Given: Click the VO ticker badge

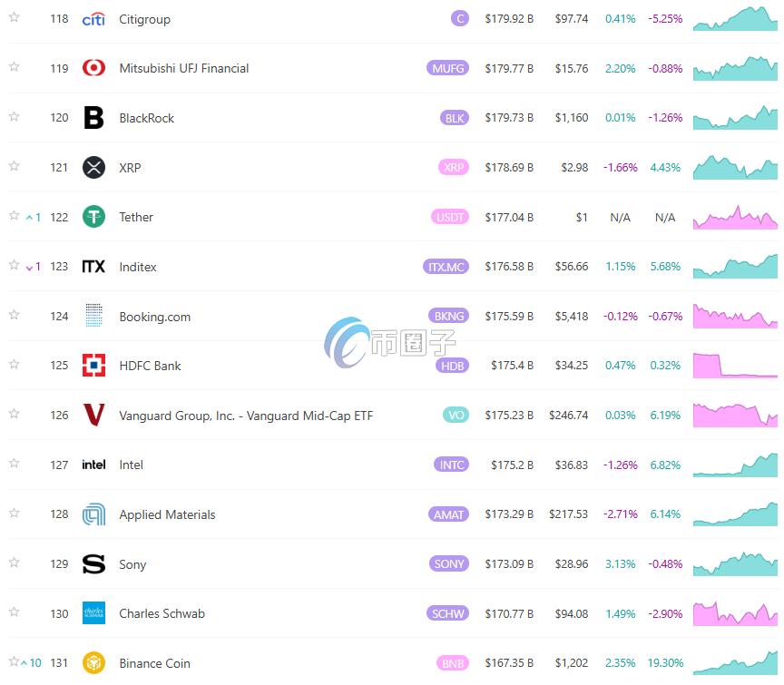Looking at the screenshot, I should [x=456, y=415].
